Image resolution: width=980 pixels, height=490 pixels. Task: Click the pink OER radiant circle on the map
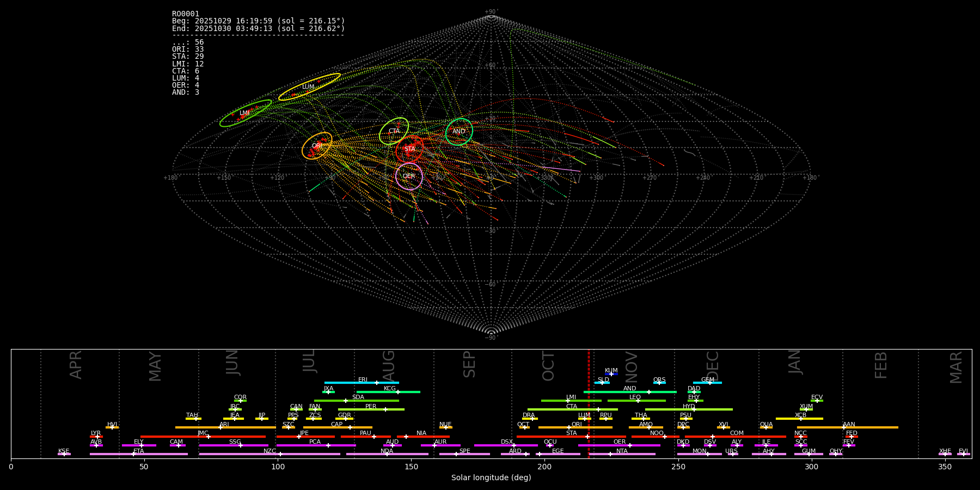pos(409,176)
